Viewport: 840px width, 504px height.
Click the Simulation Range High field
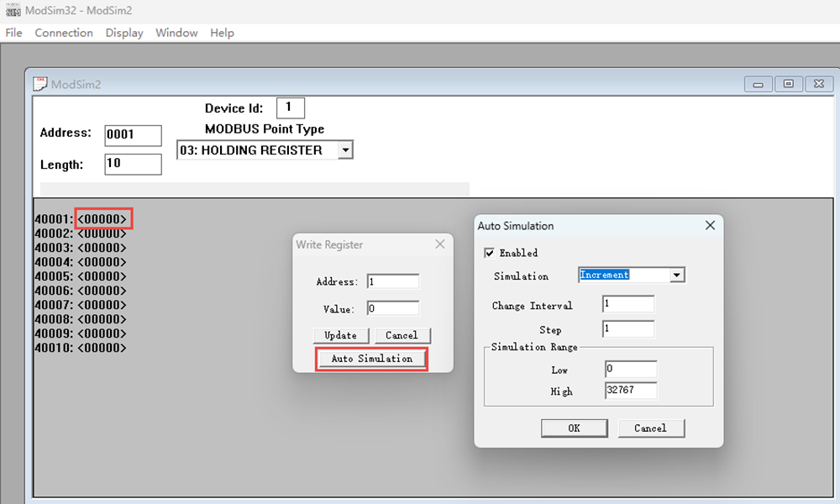click(631, 391)
